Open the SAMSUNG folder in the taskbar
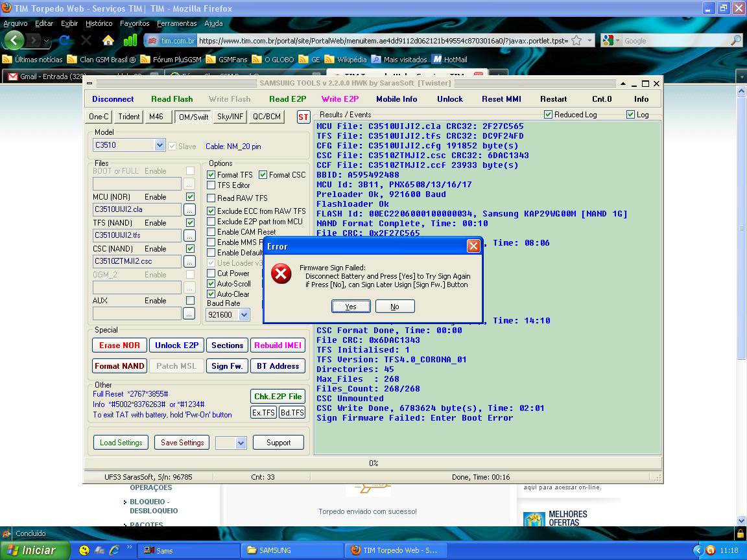The height and width of the screenshot is (560, 747). tap(290, 550)
